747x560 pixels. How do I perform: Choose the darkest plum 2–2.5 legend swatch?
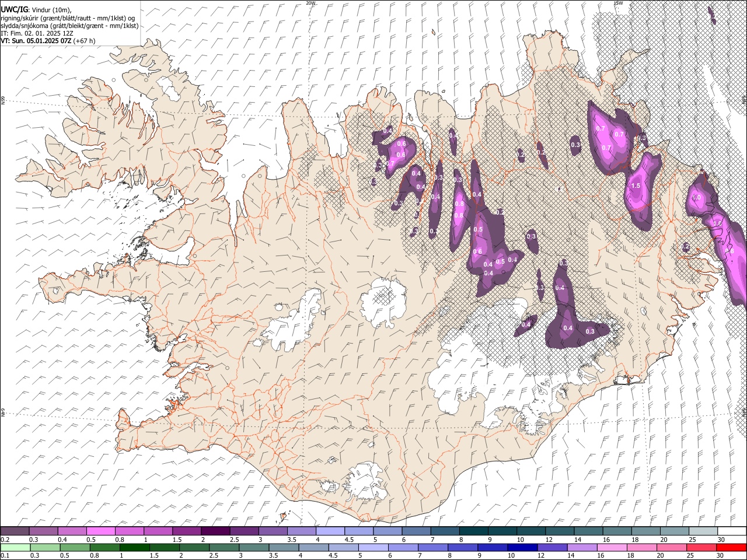click(215, 531)
